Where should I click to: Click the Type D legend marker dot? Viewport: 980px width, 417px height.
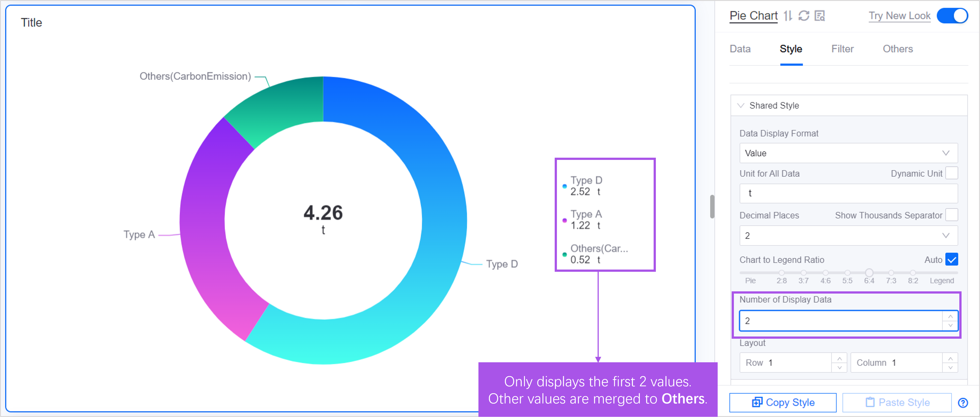(x=564, y=186)
